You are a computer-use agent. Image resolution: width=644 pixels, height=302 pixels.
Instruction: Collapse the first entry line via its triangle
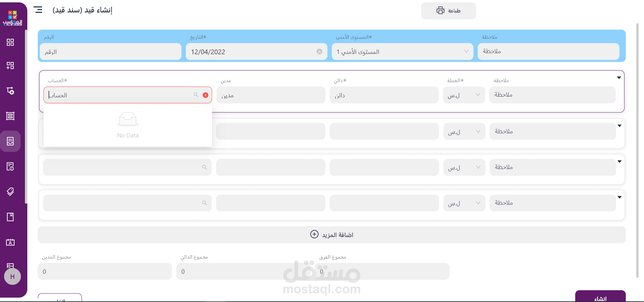point(619,78)
